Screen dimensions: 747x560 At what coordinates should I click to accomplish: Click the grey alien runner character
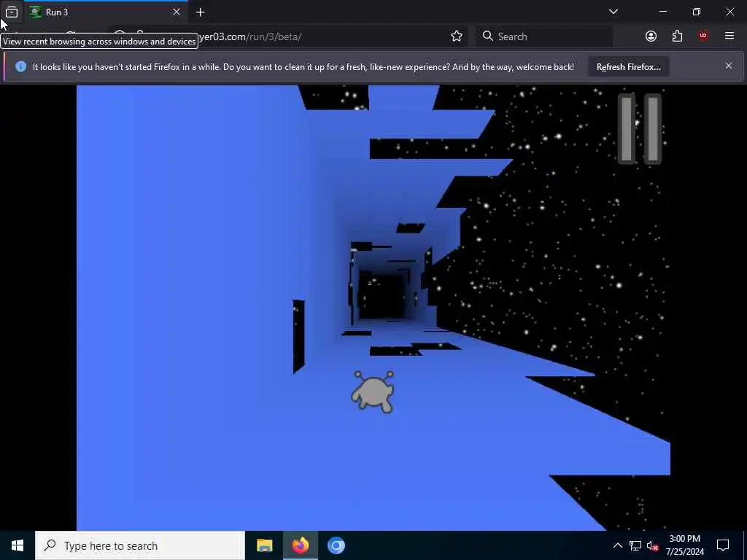tap(373, 392)
